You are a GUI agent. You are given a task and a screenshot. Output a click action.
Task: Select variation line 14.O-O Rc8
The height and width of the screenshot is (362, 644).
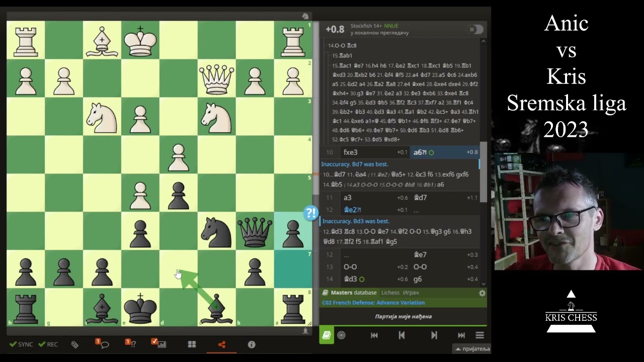[342, 46]
